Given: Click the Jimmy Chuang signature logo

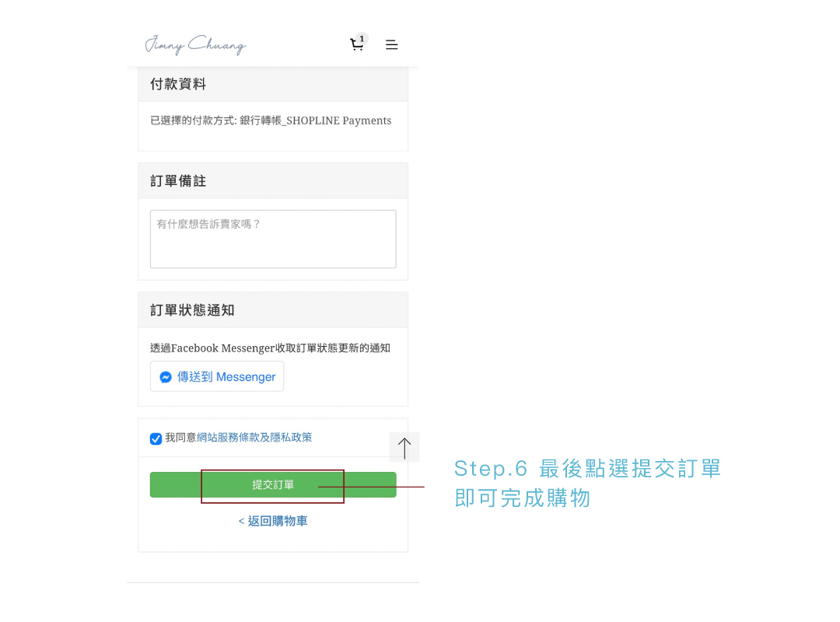Looking at the screenshot, I should click(x=195, y=45).
